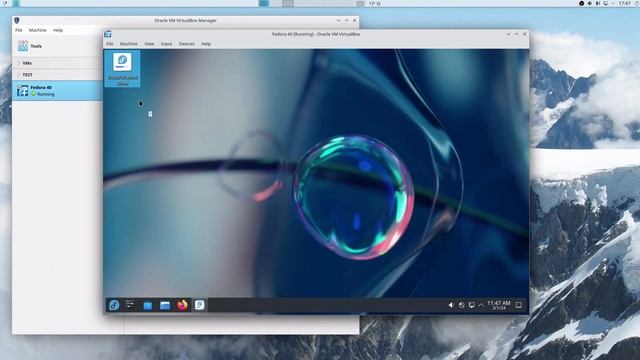Click the display icon in the guest system tray
Viewport: 640px width, 360px height.
pyautogui.click(x=471, y=305)
